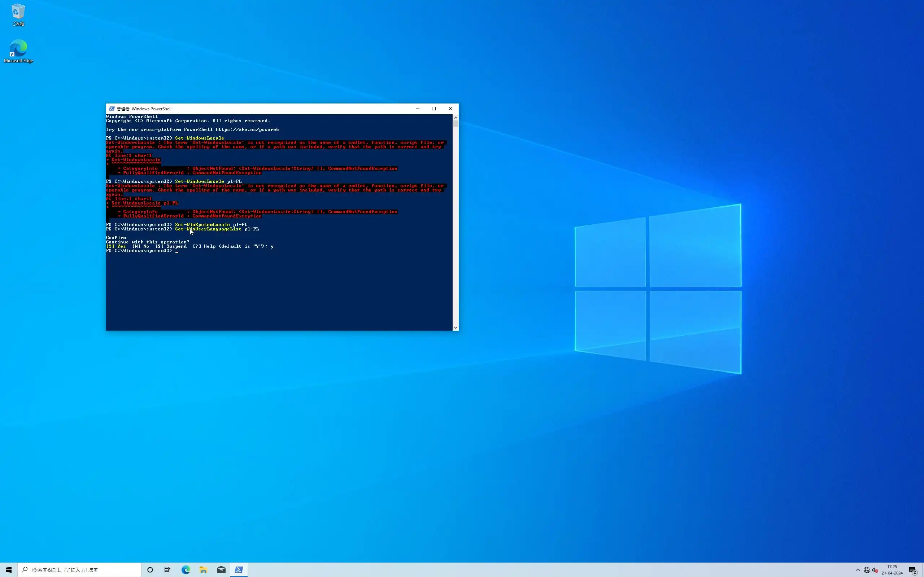Open the Windows Start menu
Viewport: 924px width, 577px height.
click(8, 570)
